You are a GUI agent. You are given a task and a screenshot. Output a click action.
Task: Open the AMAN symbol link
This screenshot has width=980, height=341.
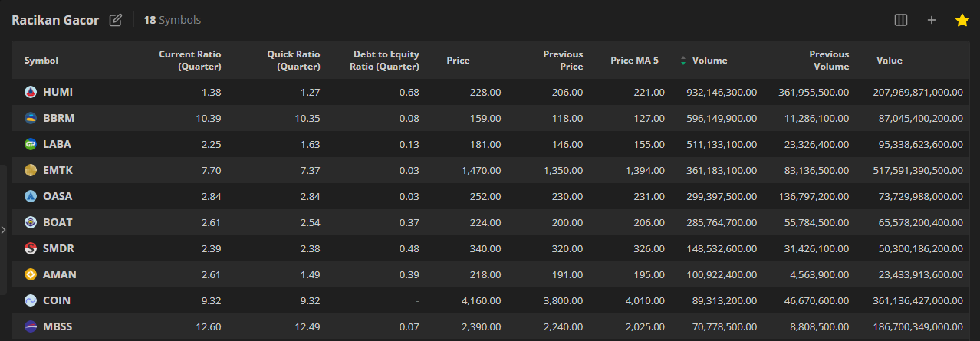pos(60,274)
